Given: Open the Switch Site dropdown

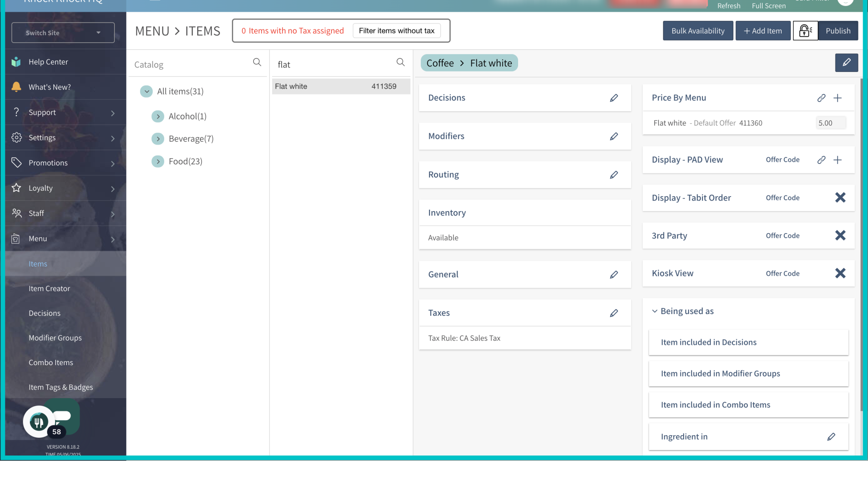Looking at the screenshot, I should [63, 33].
